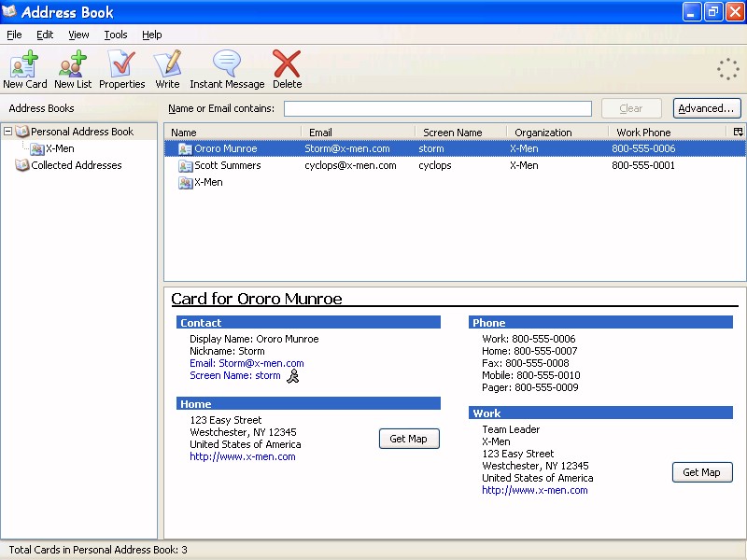
Task: Sort by the Work Phone column header
Action: (x=669, y=133)
